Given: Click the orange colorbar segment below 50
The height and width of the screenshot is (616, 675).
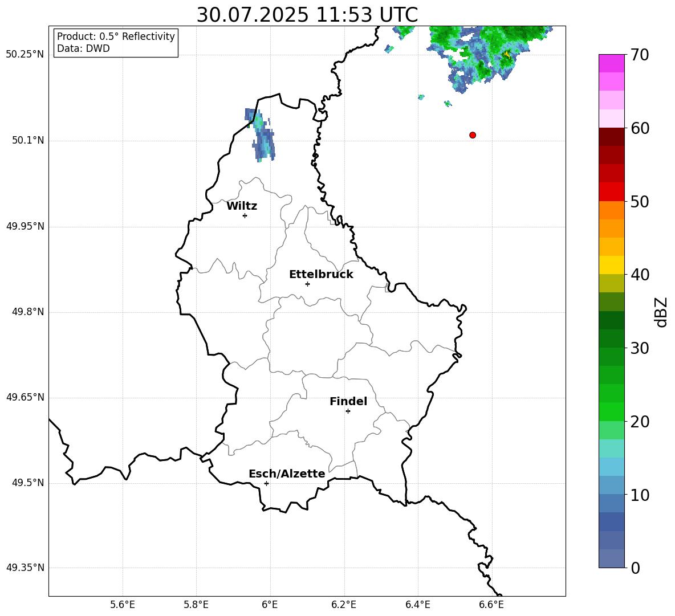Looking at the screenshot, I should pos(611,210).
